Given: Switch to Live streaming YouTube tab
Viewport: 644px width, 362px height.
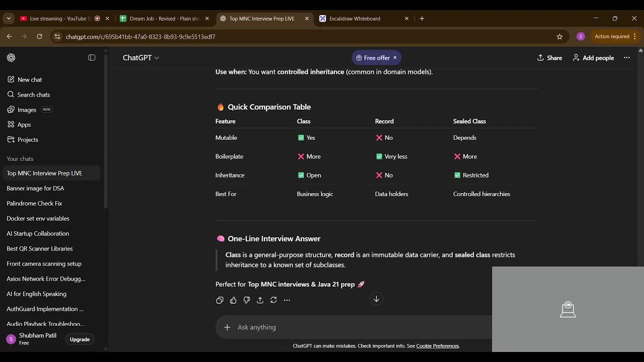Looking at the screenshot, I should point(59,19).
